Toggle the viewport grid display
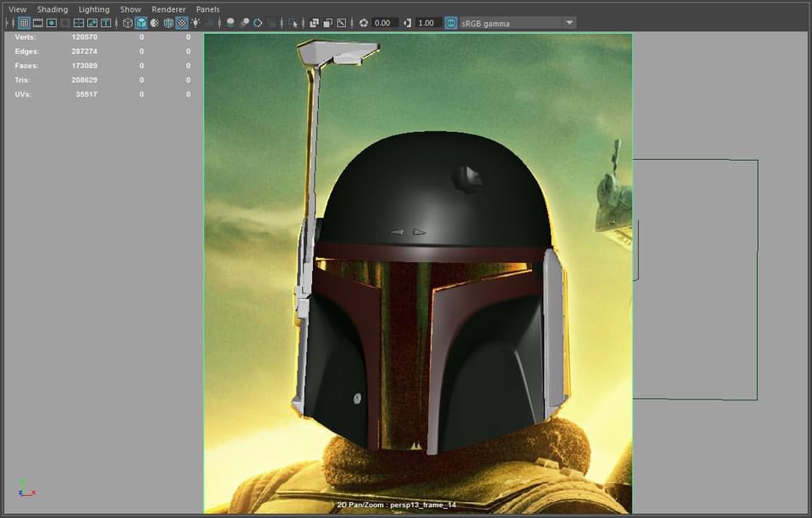Screen dimensions: 812x518 pyautogui.click(x=24, y=23)
